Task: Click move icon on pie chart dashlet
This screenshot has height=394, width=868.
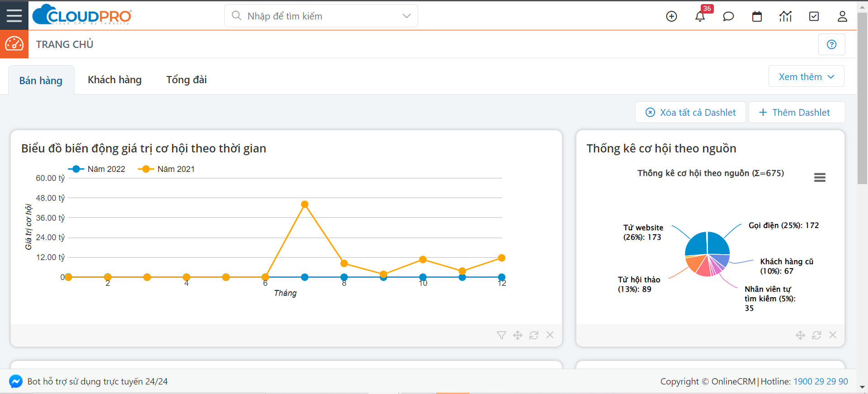Action: 800,335
